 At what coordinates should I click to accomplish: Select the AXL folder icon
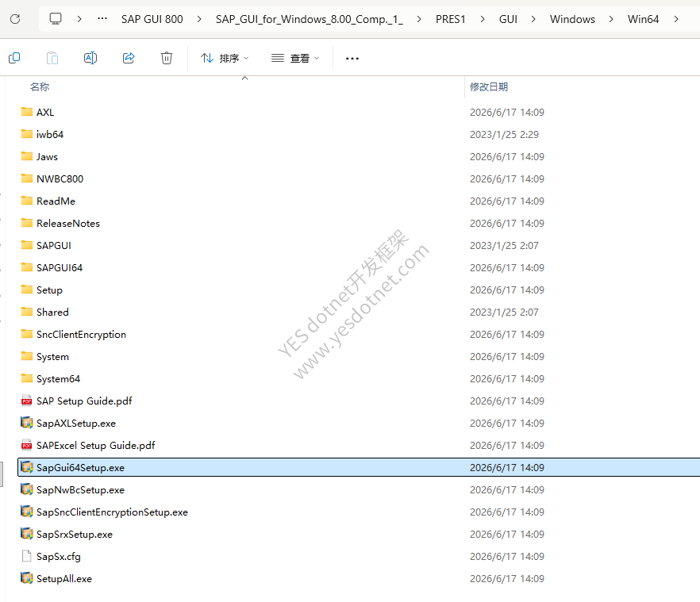(x=27, y=112)
